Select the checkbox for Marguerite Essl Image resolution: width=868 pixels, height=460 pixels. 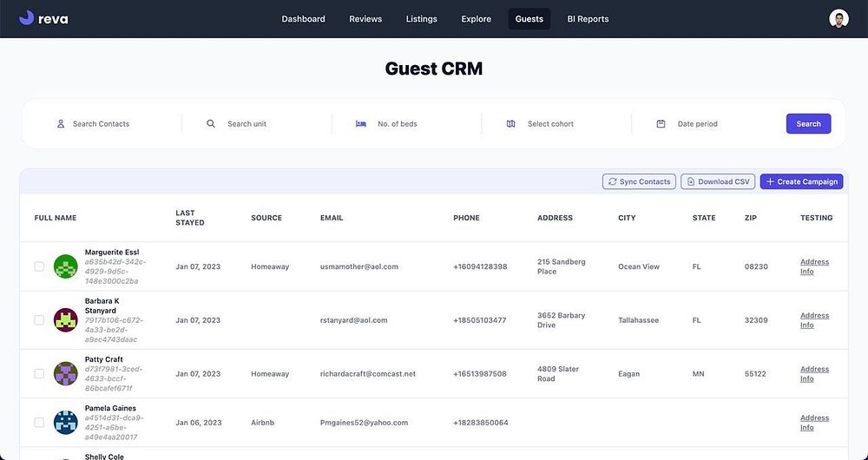[39, 266]
